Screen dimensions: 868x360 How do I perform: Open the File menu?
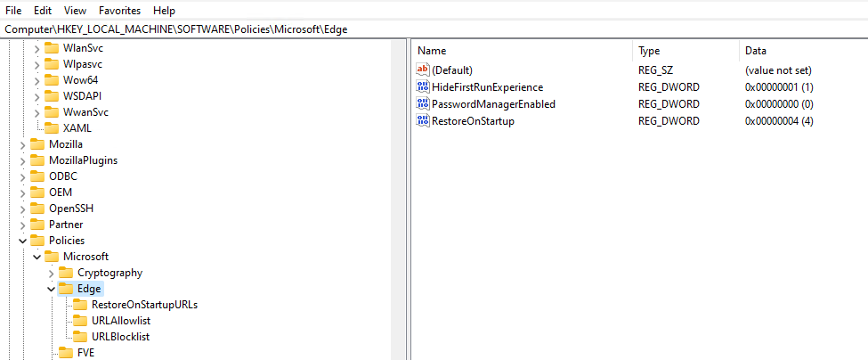(13, 11)
